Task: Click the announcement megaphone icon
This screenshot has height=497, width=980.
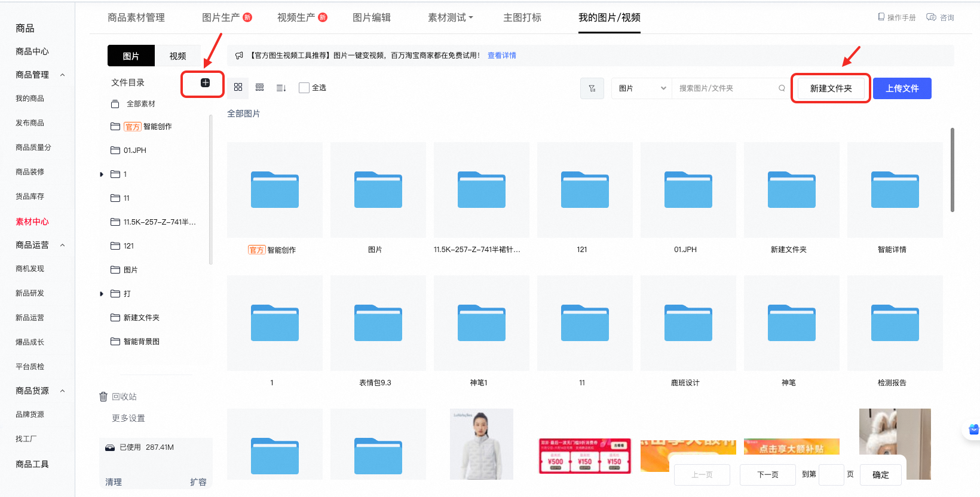Action: point(239,56)
